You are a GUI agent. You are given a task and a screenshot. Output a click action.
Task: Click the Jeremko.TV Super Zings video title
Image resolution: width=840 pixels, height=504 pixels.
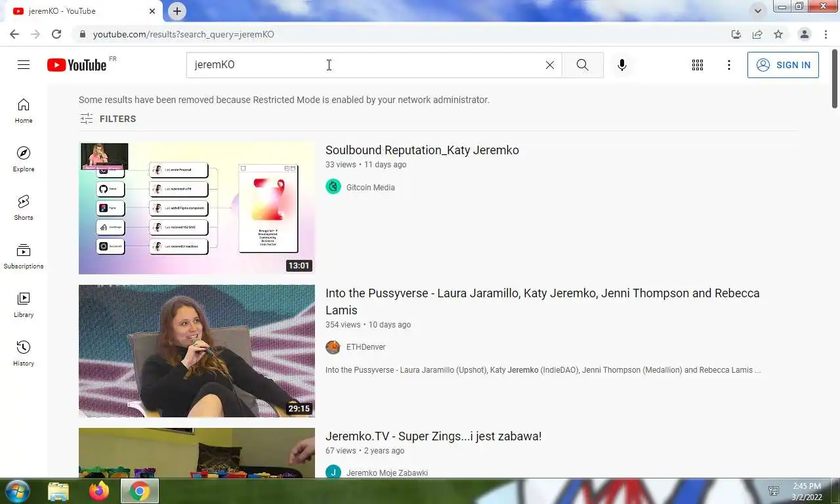pos(433,436)
